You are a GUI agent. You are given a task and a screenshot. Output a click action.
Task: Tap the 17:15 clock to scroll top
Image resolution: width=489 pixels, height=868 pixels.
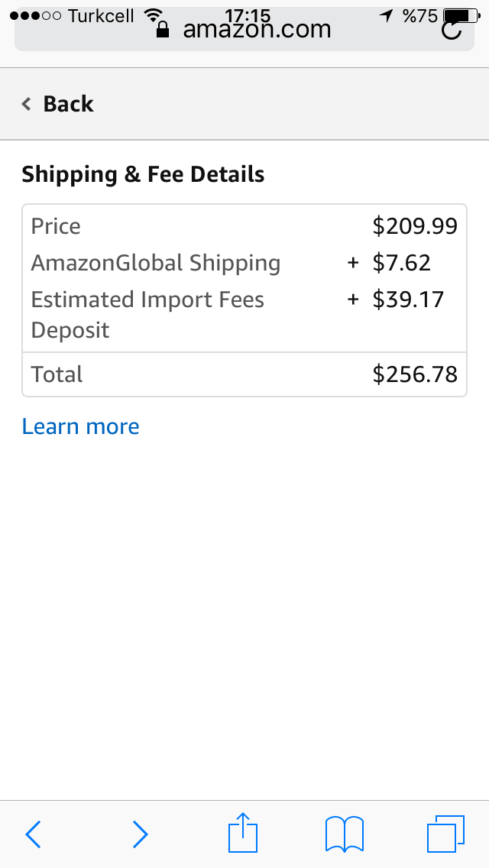click(248, 14)
